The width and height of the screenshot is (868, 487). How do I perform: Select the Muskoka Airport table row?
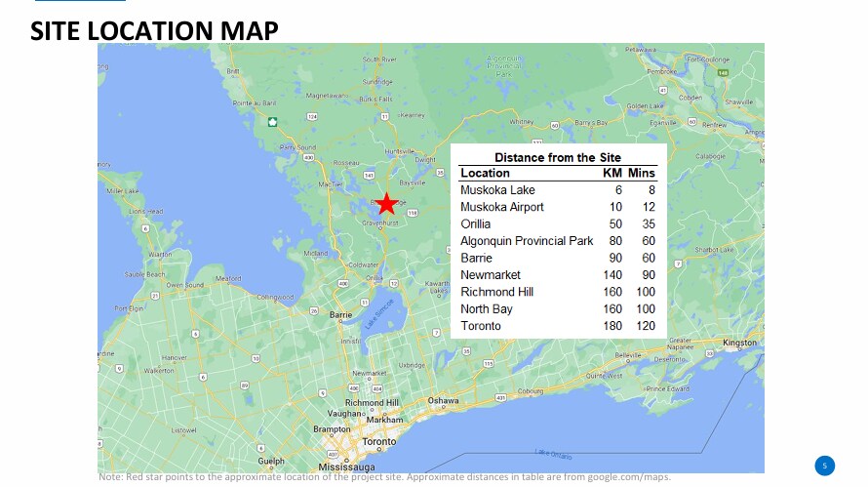pos(557,207)
